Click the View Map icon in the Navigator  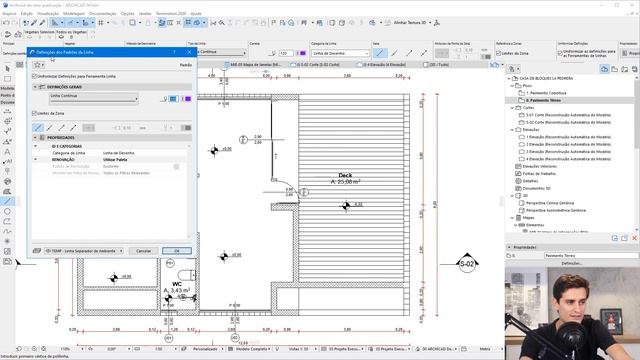click(x=615, y=69)
